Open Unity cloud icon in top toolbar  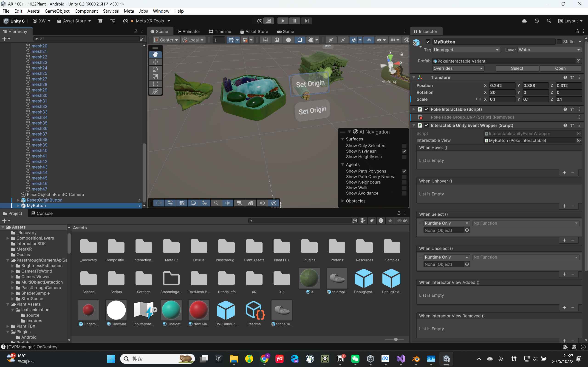click(x=524, y=21)
